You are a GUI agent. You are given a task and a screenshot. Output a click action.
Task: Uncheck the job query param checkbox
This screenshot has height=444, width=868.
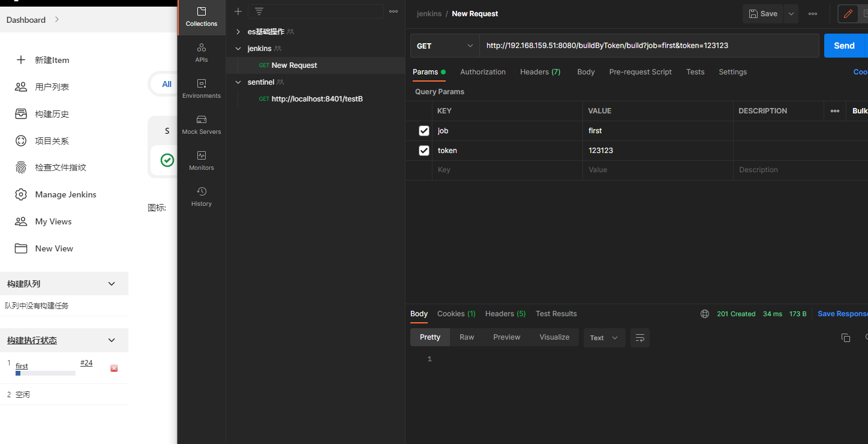[x=424, y=131]
